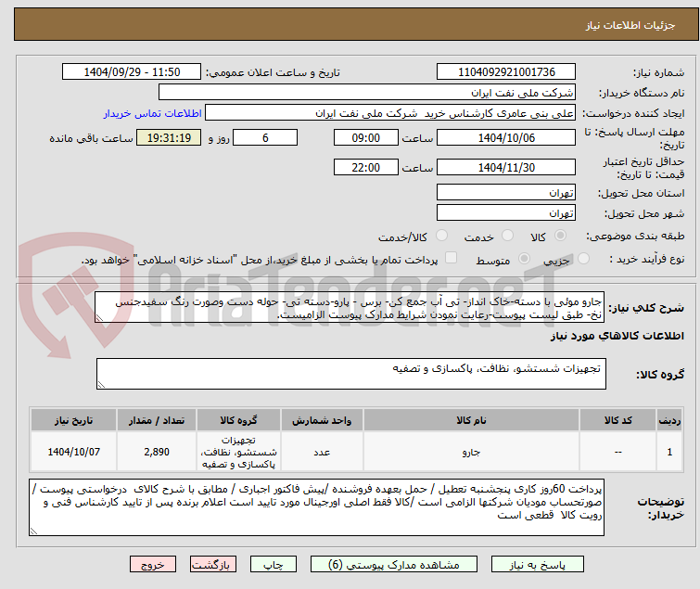
Task: Click the deadline time field 09:00
Action: point(366,137)
